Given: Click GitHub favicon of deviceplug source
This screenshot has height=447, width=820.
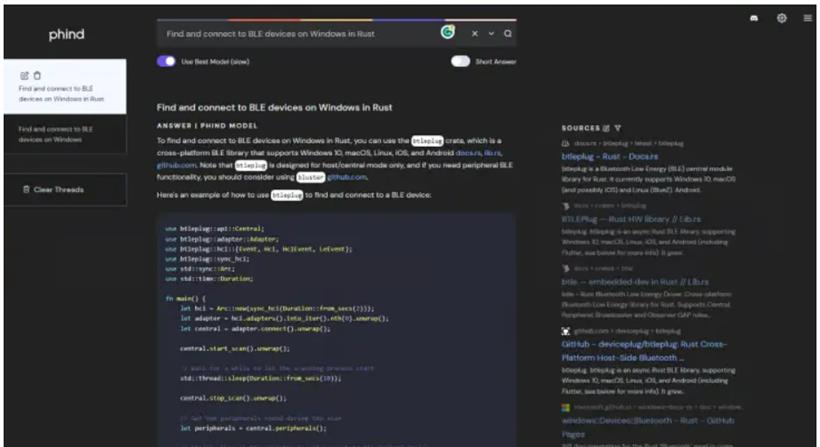Looking at the screenshot, I should tap(565, 331).
